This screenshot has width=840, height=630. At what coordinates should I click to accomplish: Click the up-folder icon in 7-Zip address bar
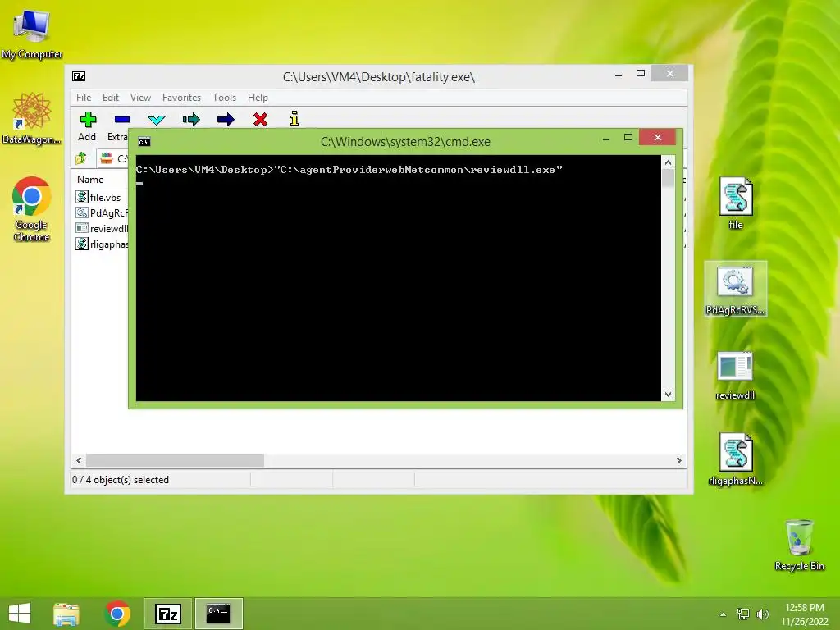81,158
